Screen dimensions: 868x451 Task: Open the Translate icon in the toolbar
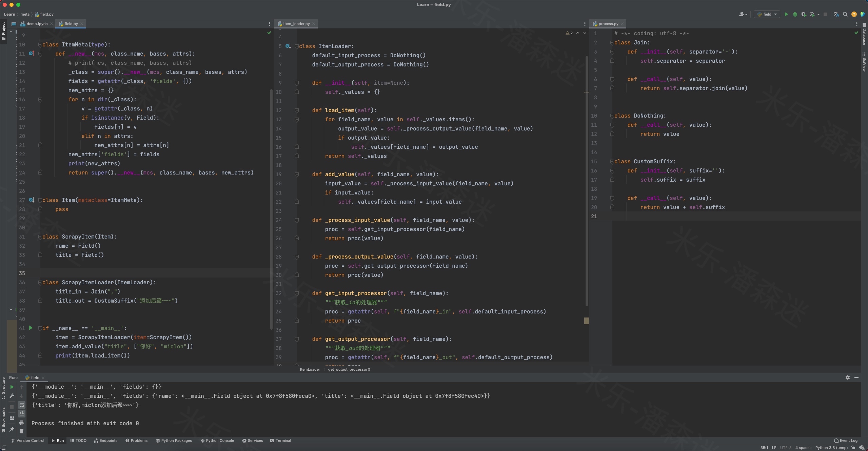(836, 14)
